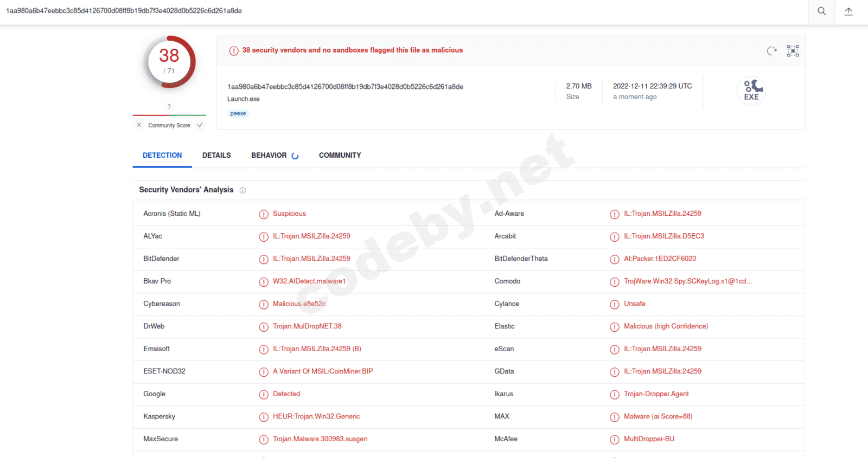868x458 pixels.
Task: Click the EXE file type icon
Action: click(751, 90)
